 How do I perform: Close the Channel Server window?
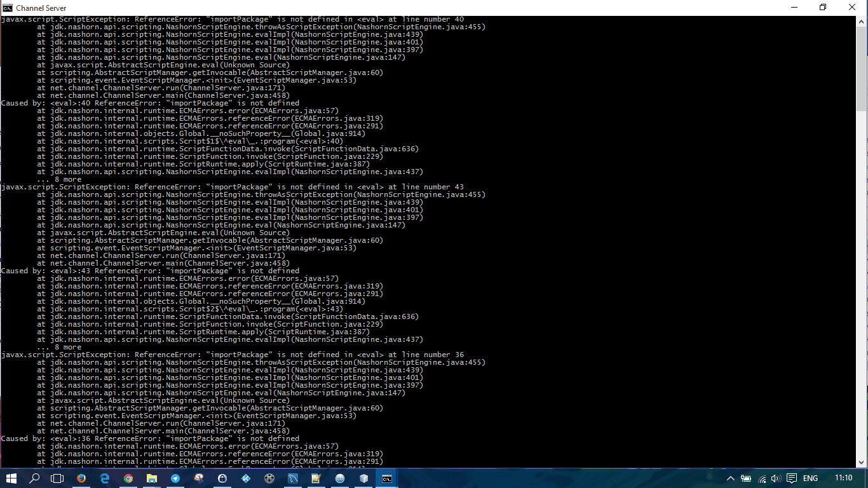pos(852,8)
